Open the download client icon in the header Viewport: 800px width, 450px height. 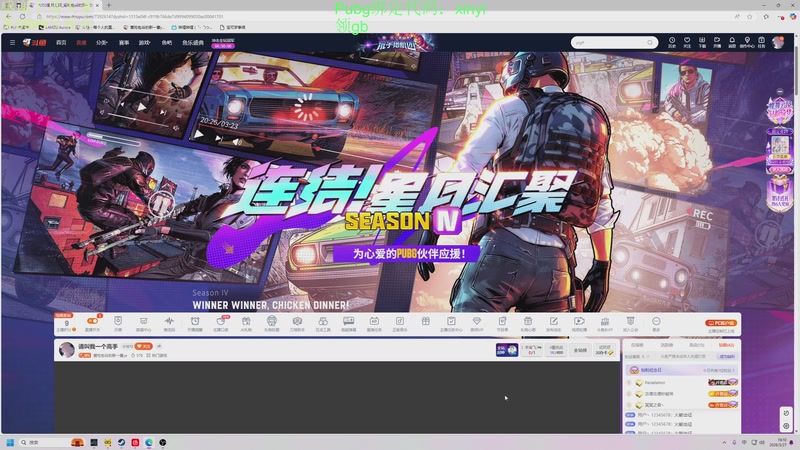[x=702, y=42]
